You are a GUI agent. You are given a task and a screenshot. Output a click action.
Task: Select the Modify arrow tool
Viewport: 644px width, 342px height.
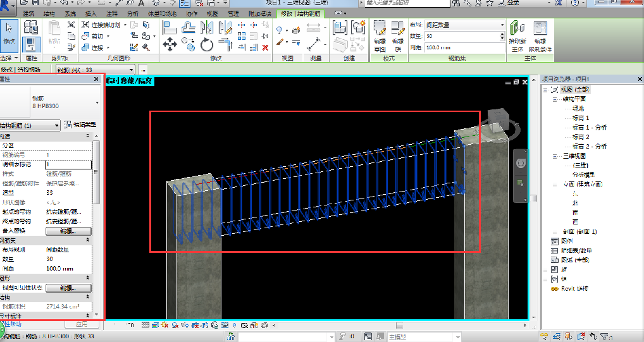[x=9, y=32]
